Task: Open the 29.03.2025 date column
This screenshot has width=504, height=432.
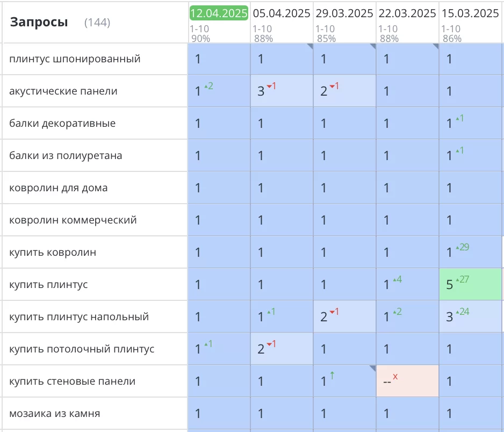Action: point(344,13)
